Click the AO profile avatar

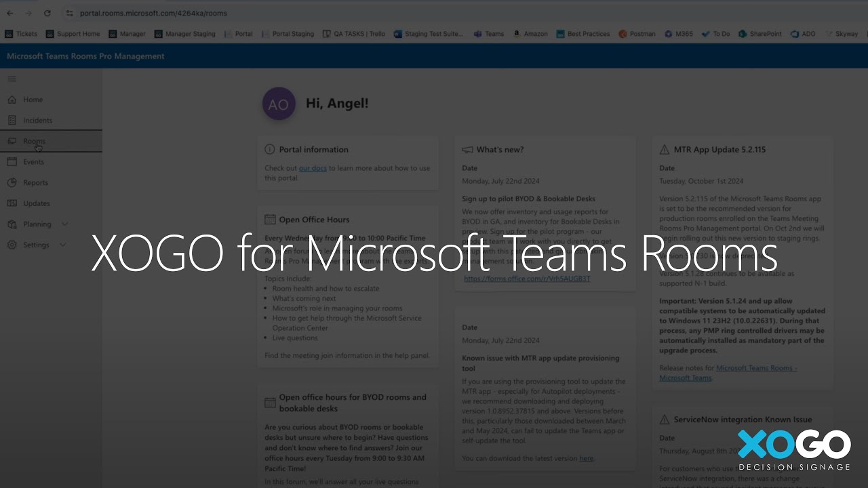(x=279, y=104)
